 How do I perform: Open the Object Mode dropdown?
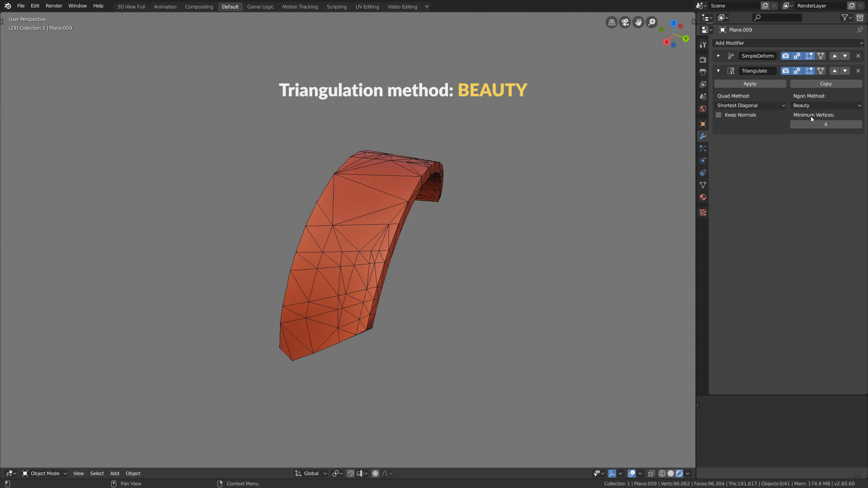tap(44, 473)
